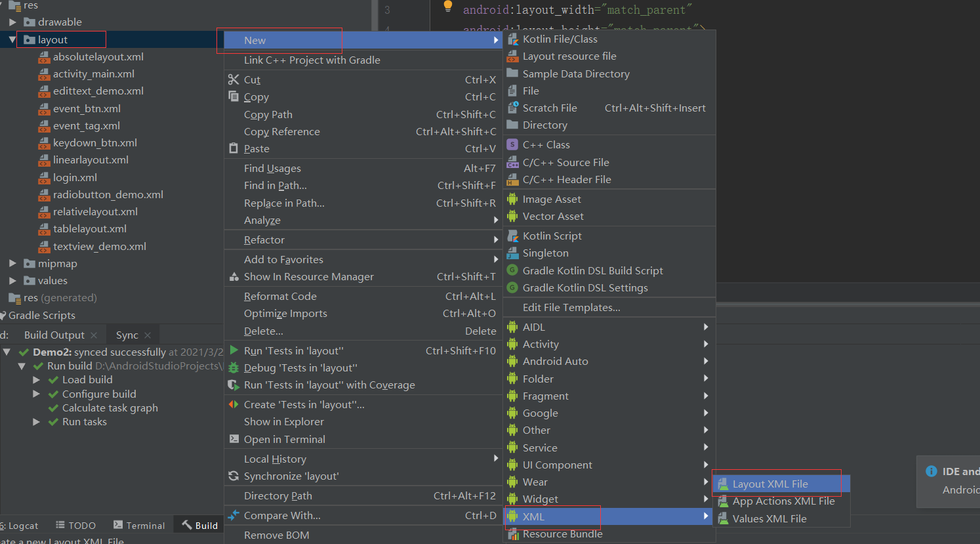The height and width of the screenshot is (544, 980).
Task: Expand the drawable folder
Action: (x=12, y=22)
